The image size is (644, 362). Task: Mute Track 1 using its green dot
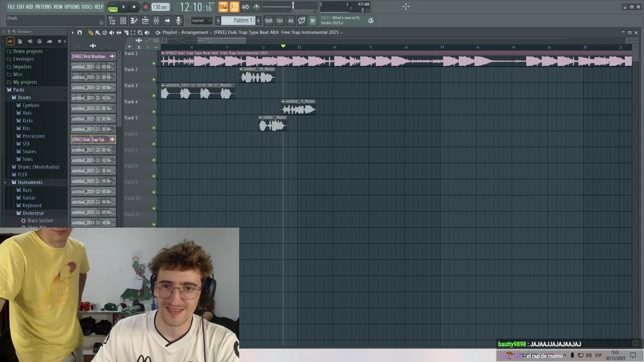point(154,64)
